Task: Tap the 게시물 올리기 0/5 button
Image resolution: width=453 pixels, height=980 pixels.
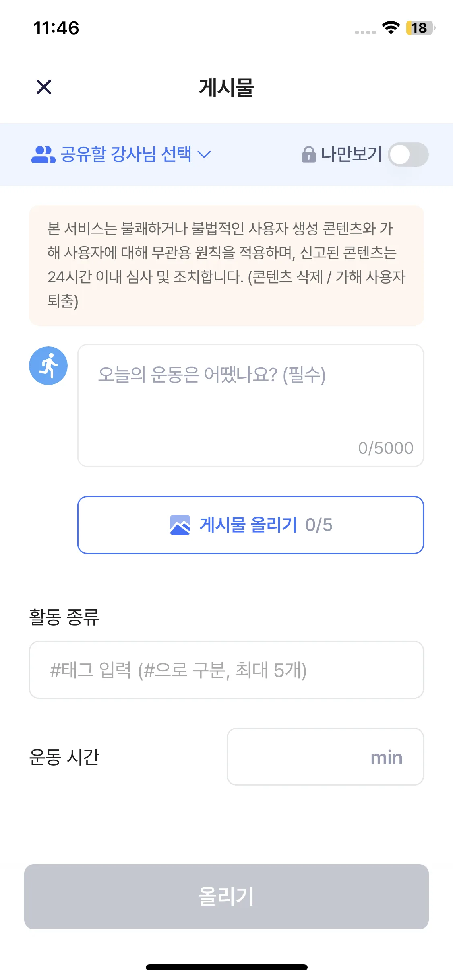Action: pos(250,525)
